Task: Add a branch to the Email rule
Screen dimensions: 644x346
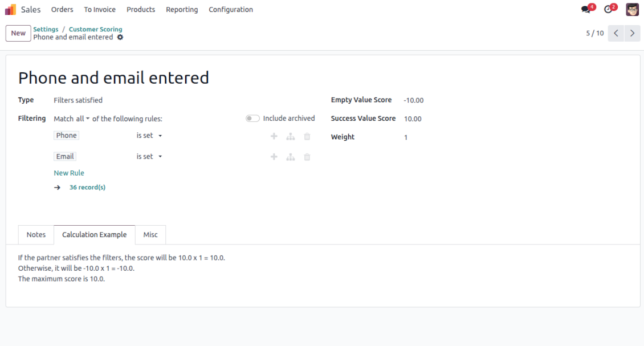Action: tap(291, 157)
